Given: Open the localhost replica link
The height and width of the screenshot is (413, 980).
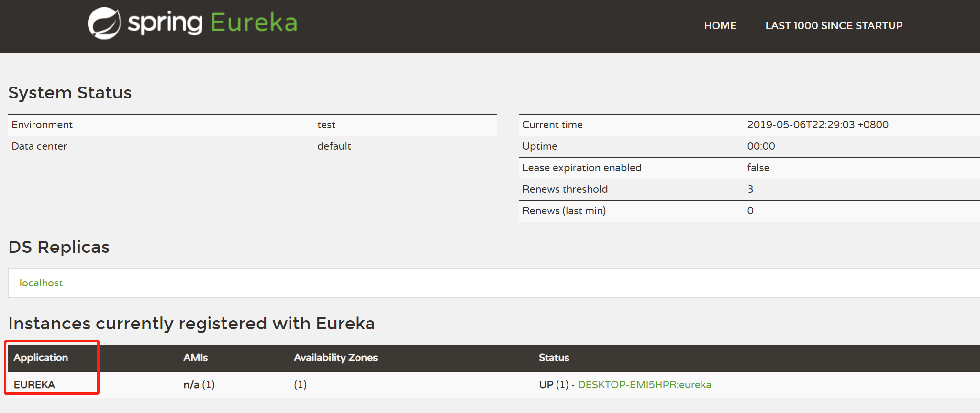Looking at the screenshot, I should tap(41, 283).
